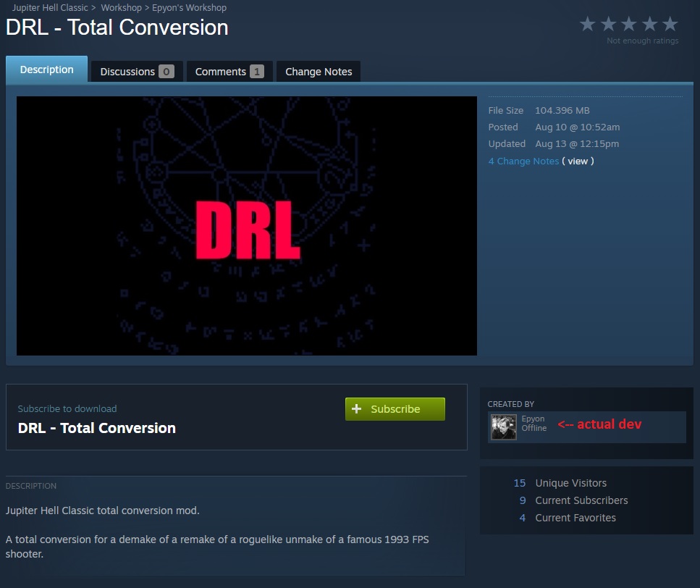The height and width of the screenshot is (588, 700).
Task: Open Epyon's Workshop breadcrumb link
Action: [189, 7]
